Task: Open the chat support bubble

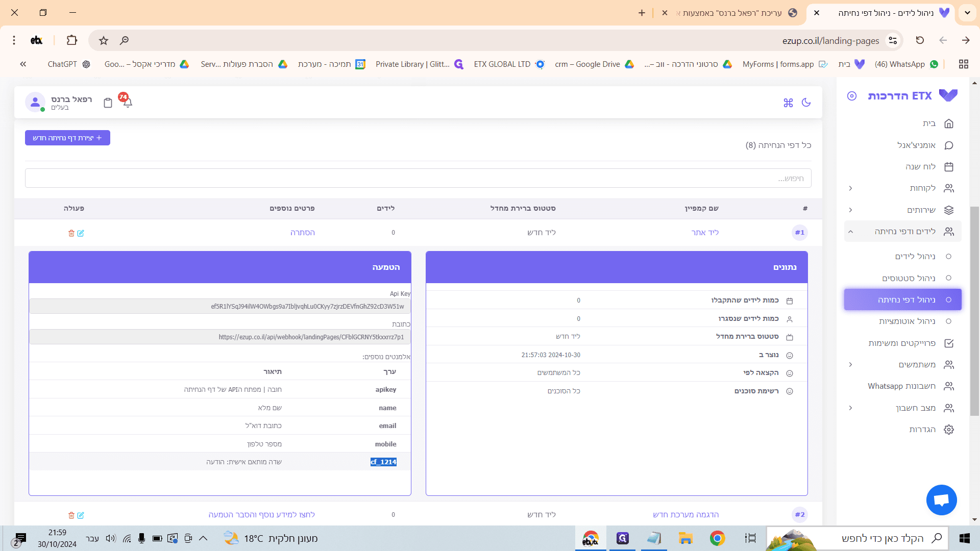Action: 941,500
